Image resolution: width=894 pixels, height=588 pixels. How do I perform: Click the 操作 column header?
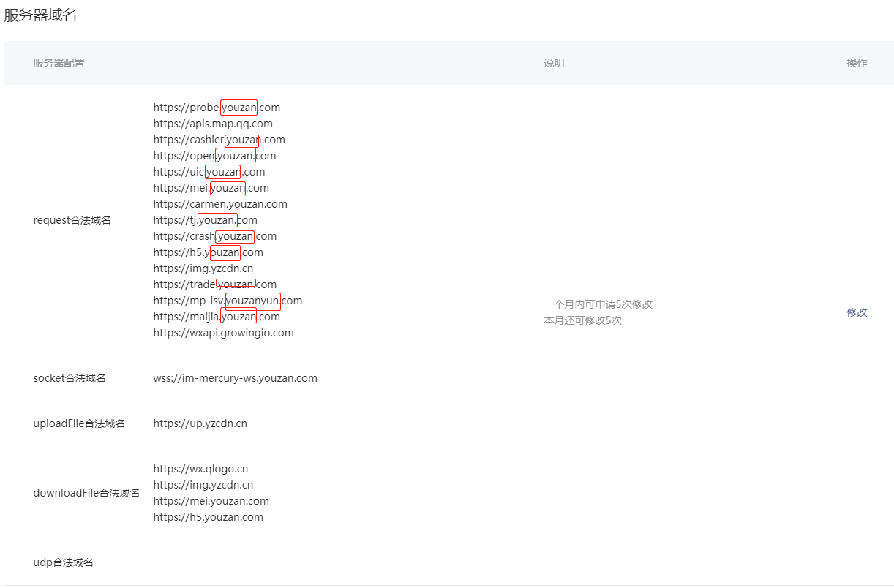tap(857, 63)
